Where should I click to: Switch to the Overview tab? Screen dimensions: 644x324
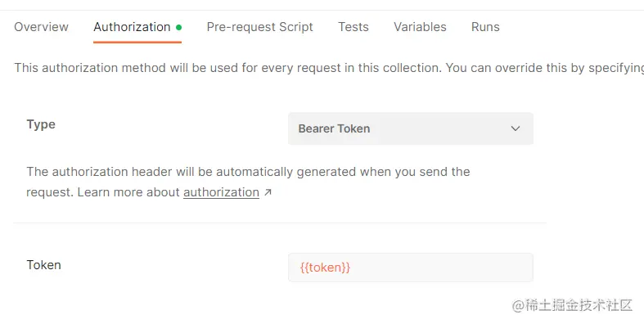point(41,27)
